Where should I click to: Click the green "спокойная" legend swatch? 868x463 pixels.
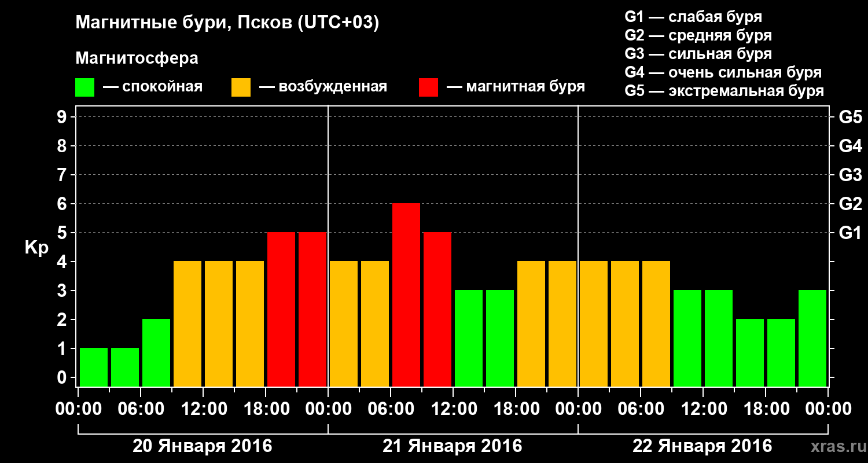[x=84, y=87]
